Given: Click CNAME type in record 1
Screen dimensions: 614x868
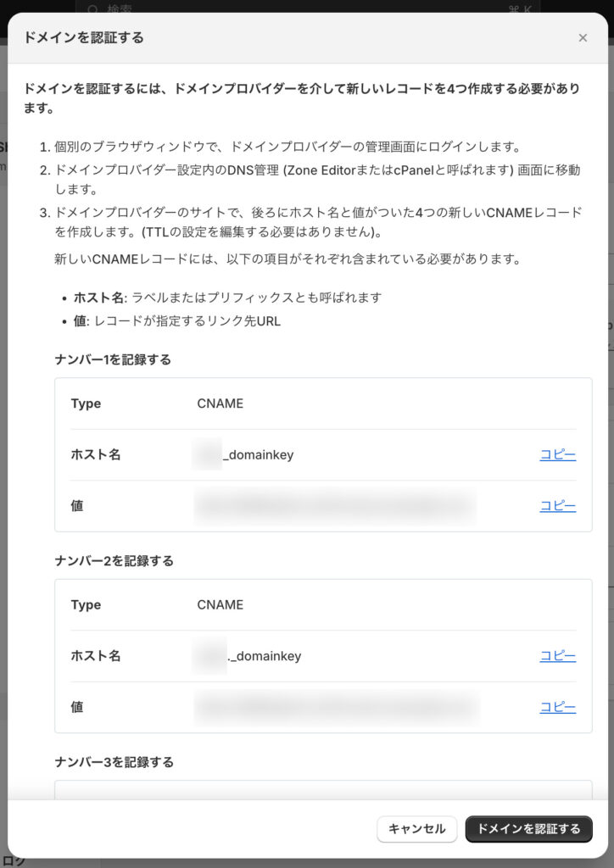Looking at the screenshot, I should click(220, 403).
